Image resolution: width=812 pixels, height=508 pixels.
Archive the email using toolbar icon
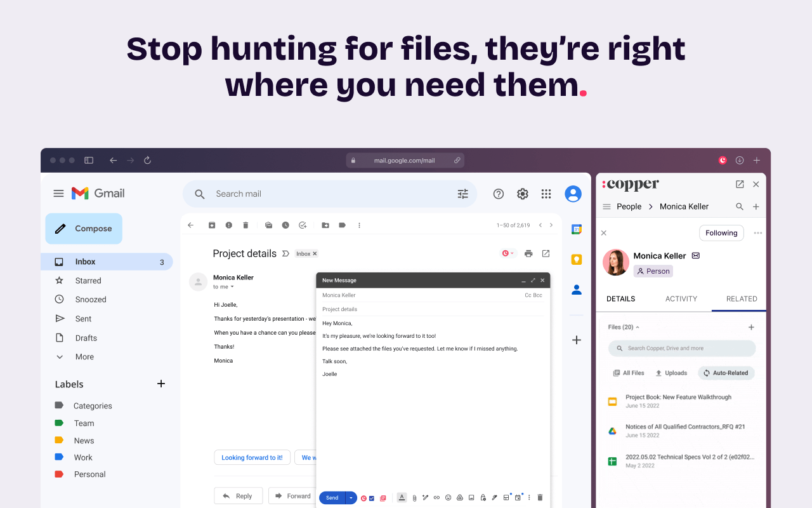coord(212,225)
